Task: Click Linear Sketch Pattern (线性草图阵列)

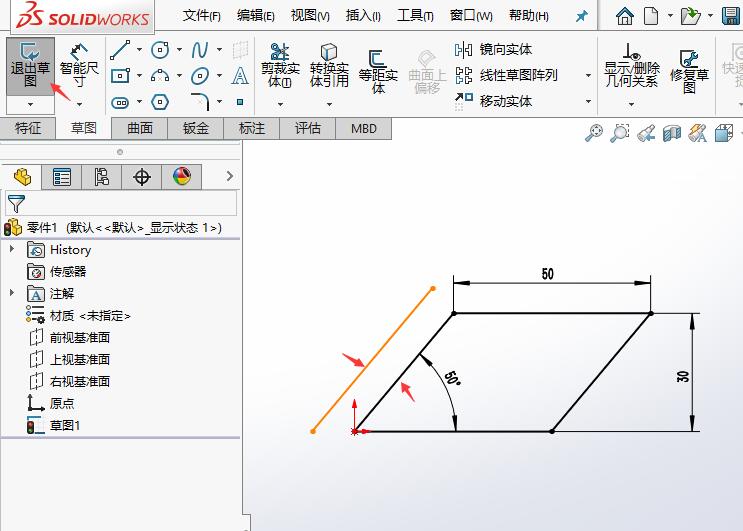Action: pos(506,75)
